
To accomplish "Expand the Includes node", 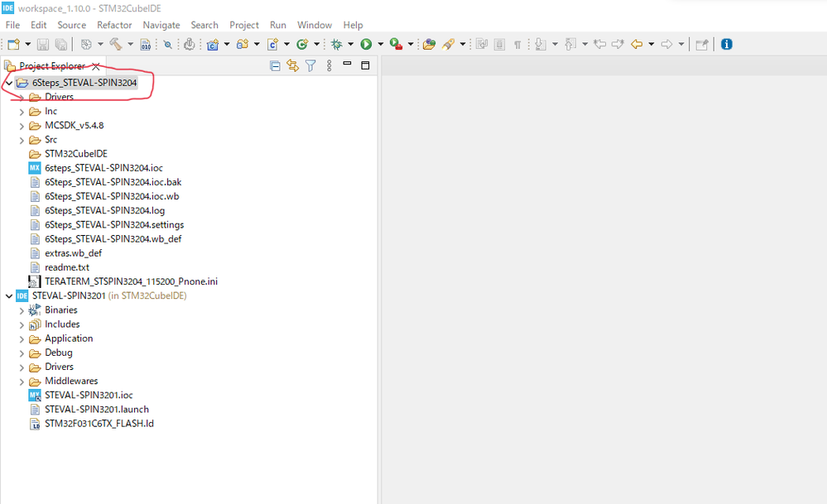I will (22, 324).
